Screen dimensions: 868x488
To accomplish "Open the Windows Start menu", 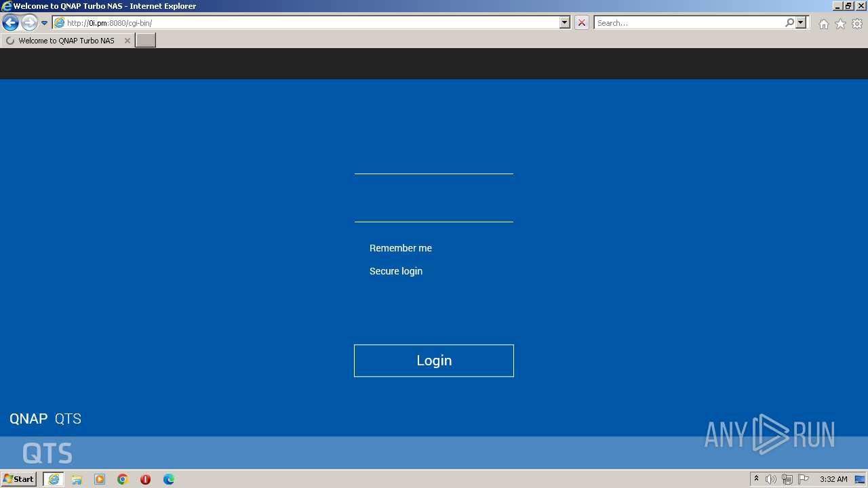I will pyautogui.click(x=18, y=479).
